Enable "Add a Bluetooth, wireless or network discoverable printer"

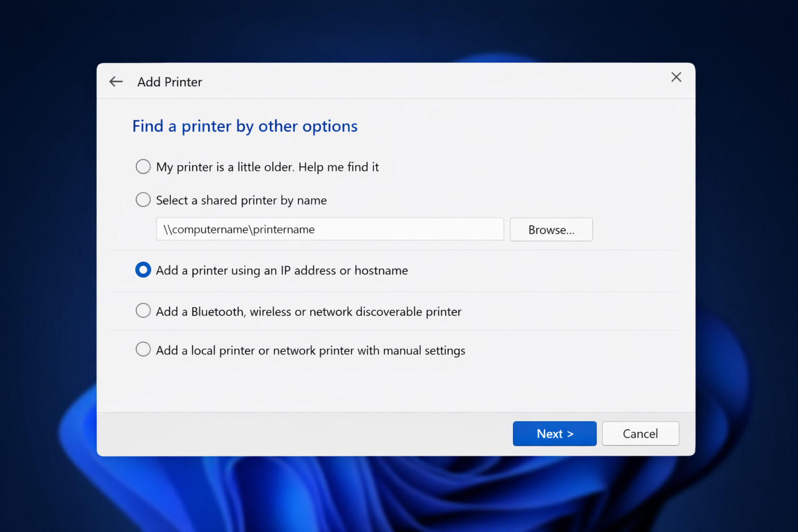pos(143,310)
